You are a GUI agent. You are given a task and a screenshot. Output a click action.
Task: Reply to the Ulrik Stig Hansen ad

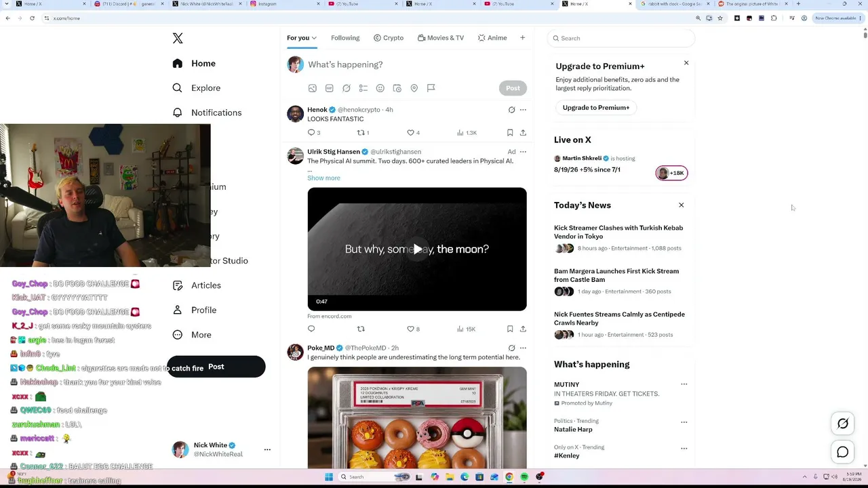pyautogui.click(x=311, y=329)
